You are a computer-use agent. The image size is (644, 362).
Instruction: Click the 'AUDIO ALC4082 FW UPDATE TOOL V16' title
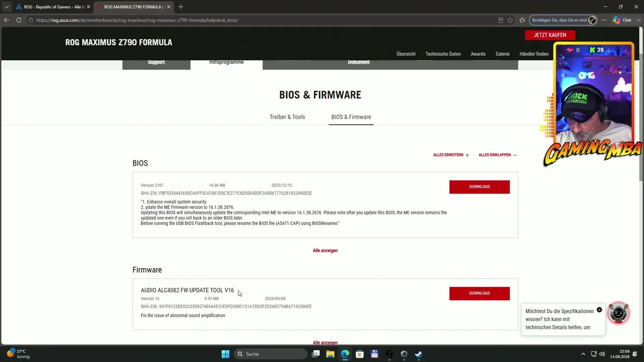(187, 290)
